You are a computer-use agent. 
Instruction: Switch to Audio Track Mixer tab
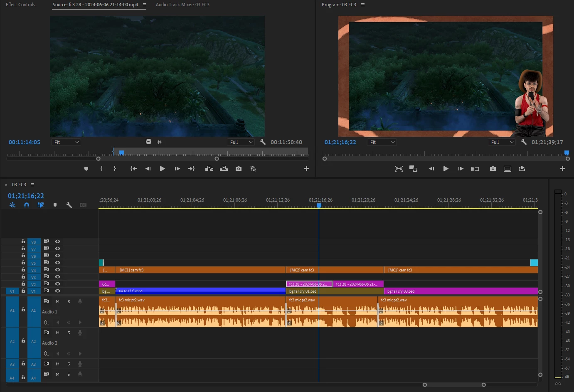(182, 5)
